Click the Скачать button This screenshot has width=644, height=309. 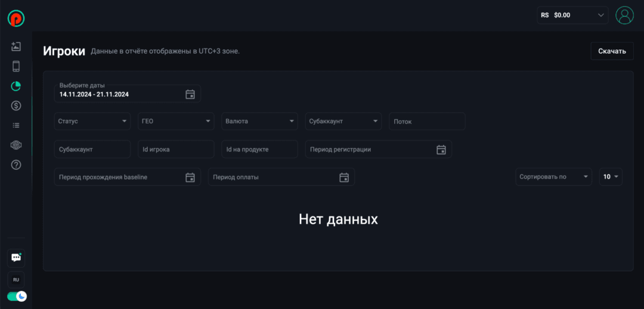pyautogui.click(x=612, y=51)
